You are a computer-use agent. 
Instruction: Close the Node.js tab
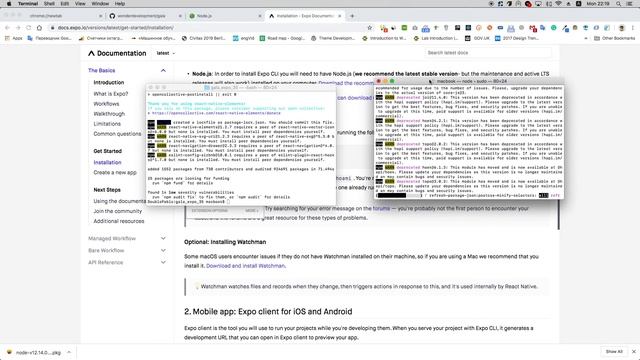coord(260,16)
